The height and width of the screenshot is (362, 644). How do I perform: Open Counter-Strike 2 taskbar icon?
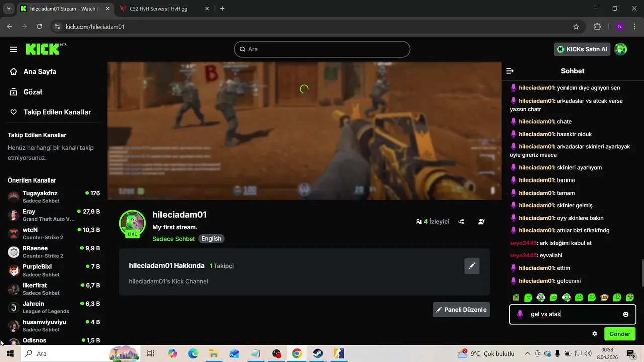[339, 354]
